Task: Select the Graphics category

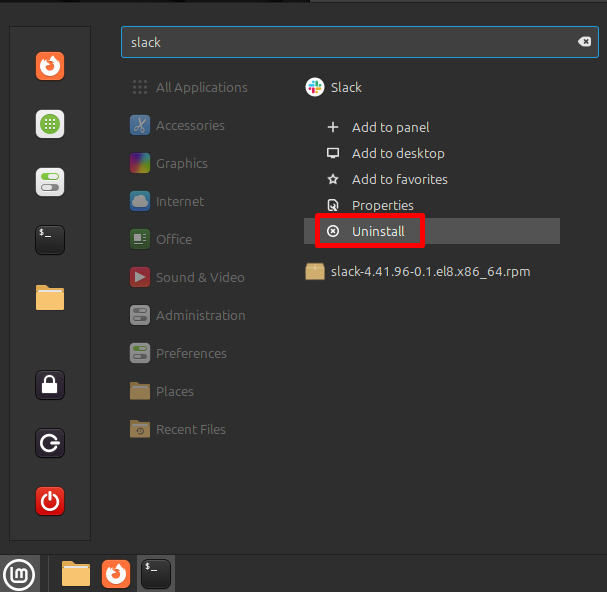Action: click(169, 163)
